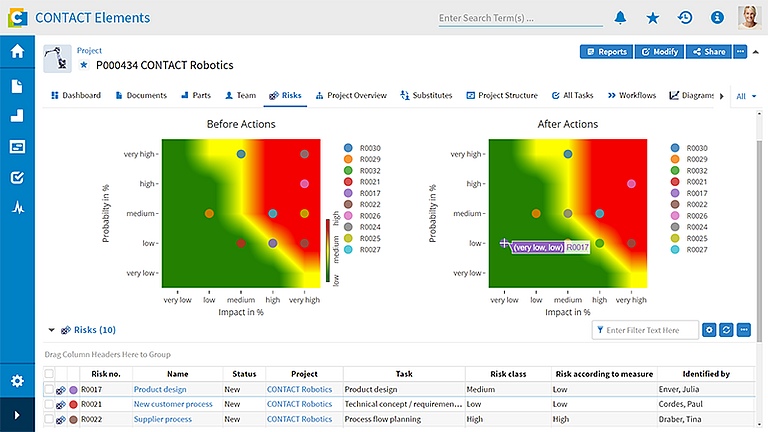
Task: Switch to the Parts tab
Action: [x=196, y=95]
